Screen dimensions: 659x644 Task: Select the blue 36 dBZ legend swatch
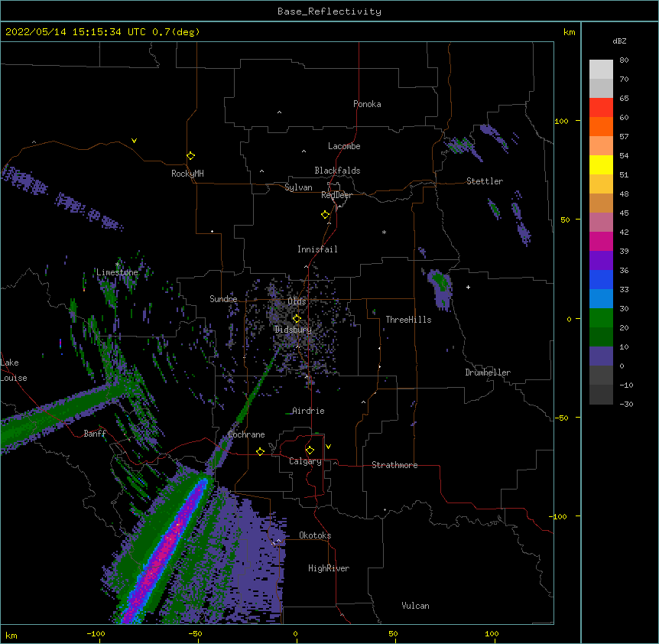point(601,279)
